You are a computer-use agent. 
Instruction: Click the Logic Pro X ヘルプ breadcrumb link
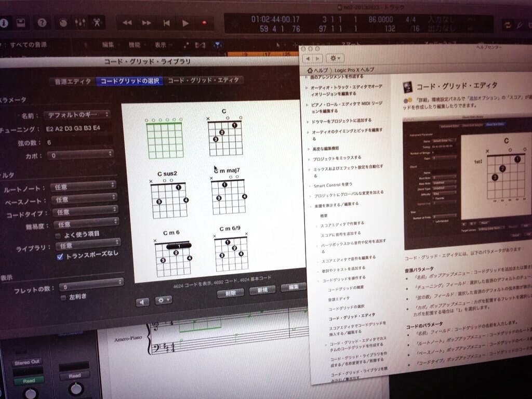click(354, 70)
